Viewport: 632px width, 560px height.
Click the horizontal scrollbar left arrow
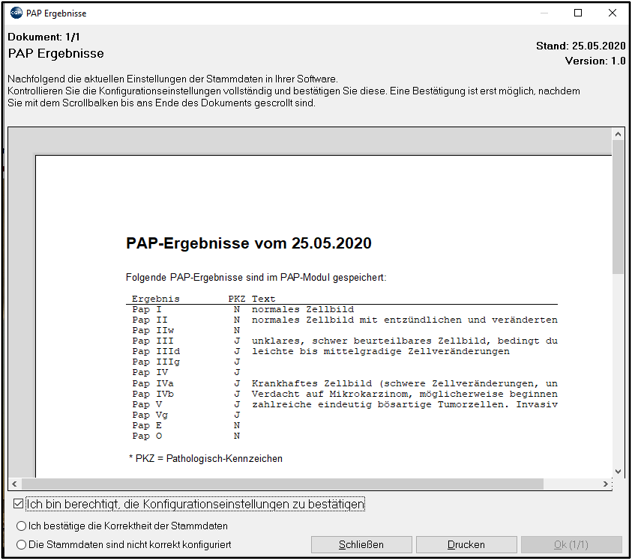click(15, 484)
